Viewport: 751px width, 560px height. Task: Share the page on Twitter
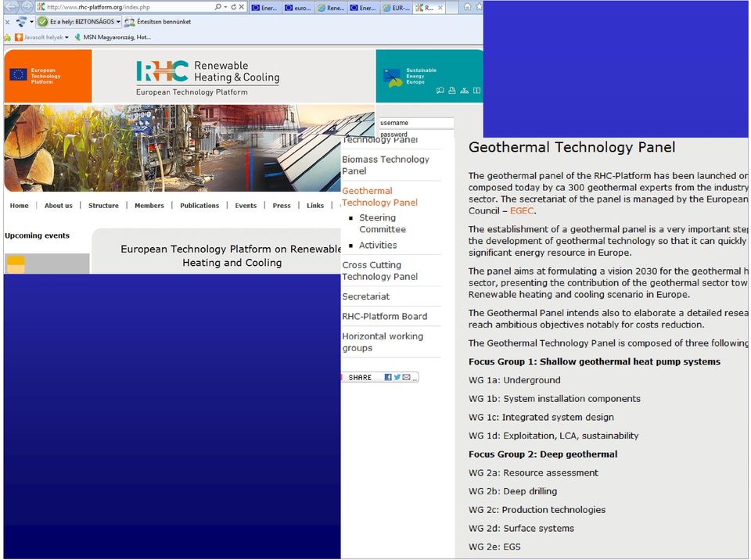coord(397,378)
